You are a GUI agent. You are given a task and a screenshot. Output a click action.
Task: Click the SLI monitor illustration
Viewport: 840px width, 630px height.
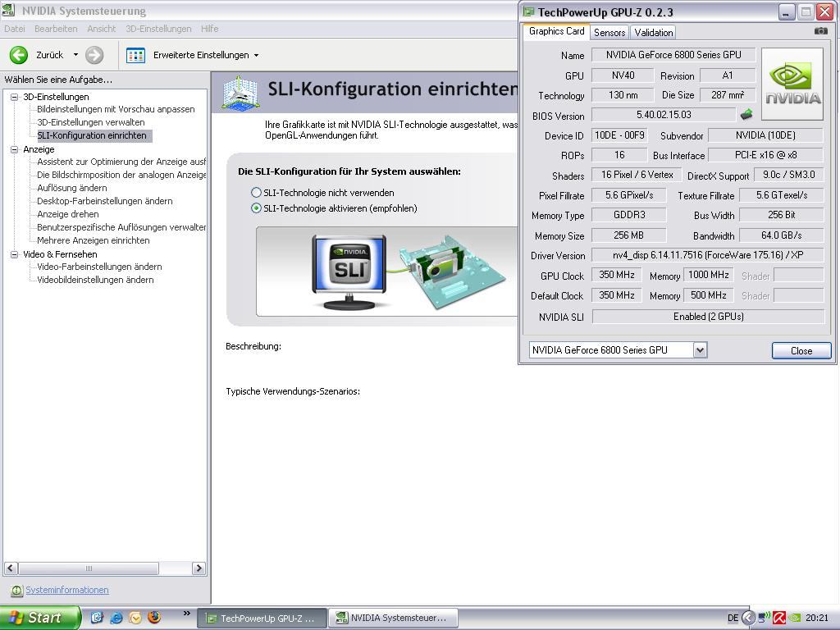click(349, 272)
